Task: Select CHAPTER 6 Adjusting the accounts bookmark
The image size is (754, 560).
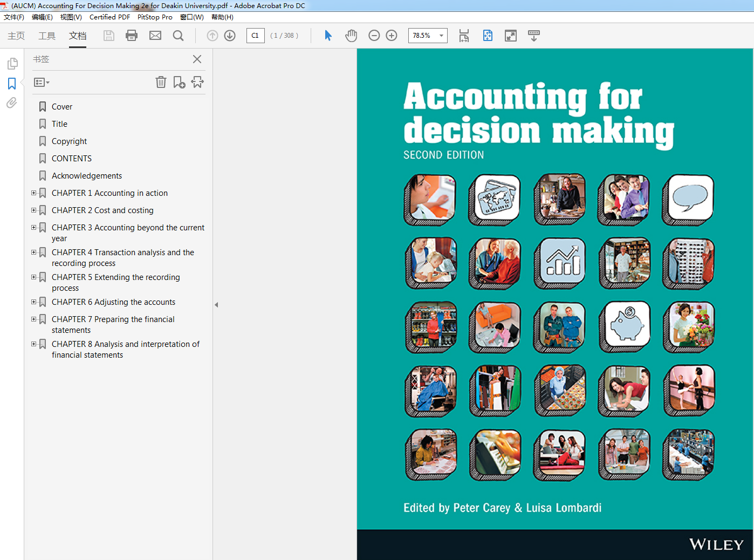Action: pyautogui.click(x=113, y=302)
